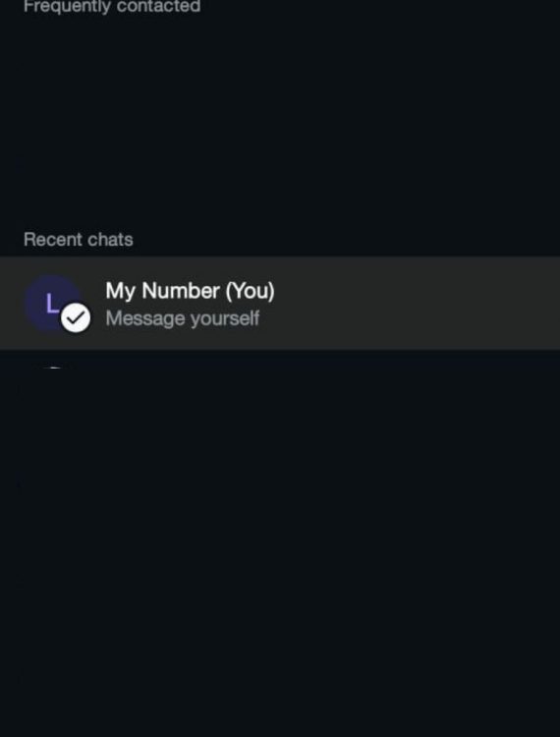Viewport: 560px width, 737px height.
Task: Click the word chats in Recent chats
Action: click(x=110, y=240)
